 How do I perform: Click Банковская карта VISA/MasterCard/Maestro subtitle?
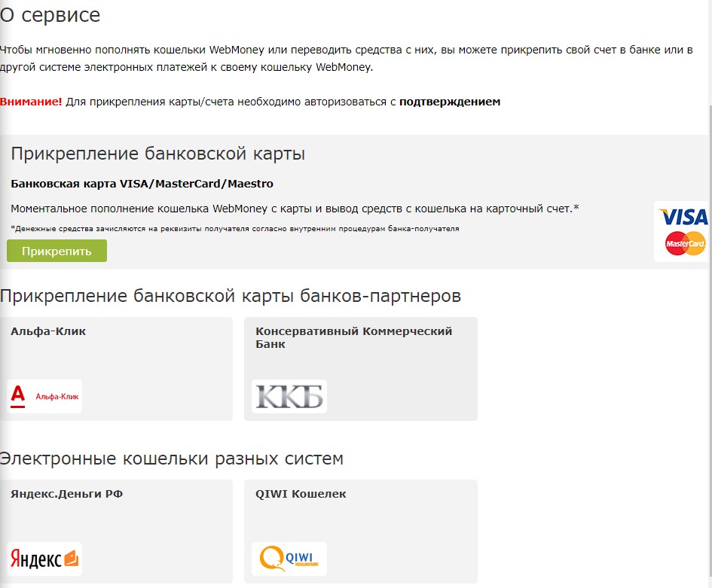coord(142,184)
